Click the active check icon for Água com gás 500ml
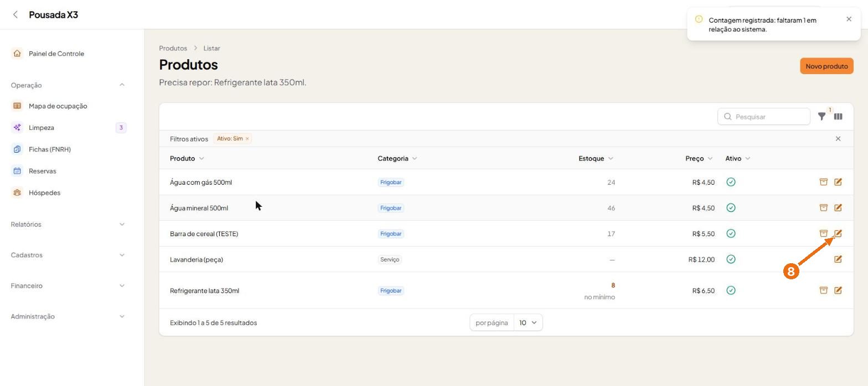This screenshot has width=868, height=386. point(731,182)
